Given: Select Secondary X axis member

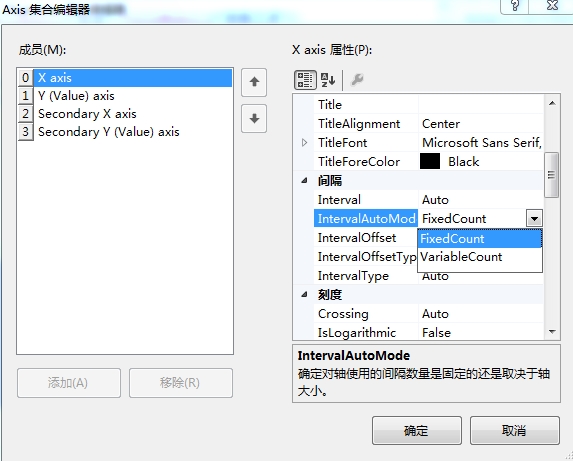Looking at the screenshot, I should coord(125,114).
